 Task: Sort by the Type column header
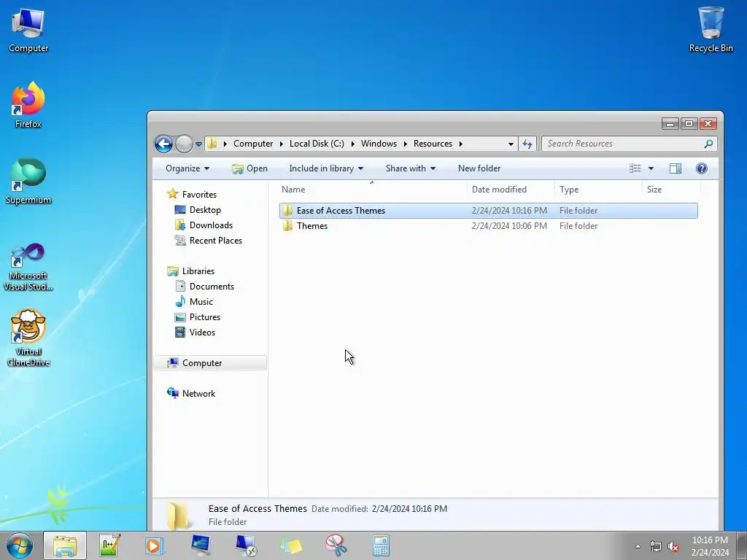click(598, 190)
